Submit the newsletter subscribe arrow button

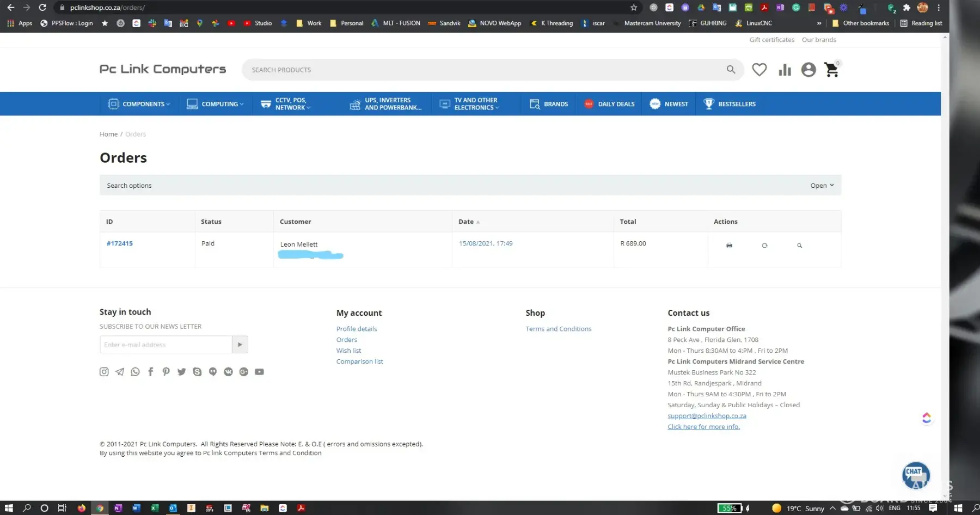240,345
